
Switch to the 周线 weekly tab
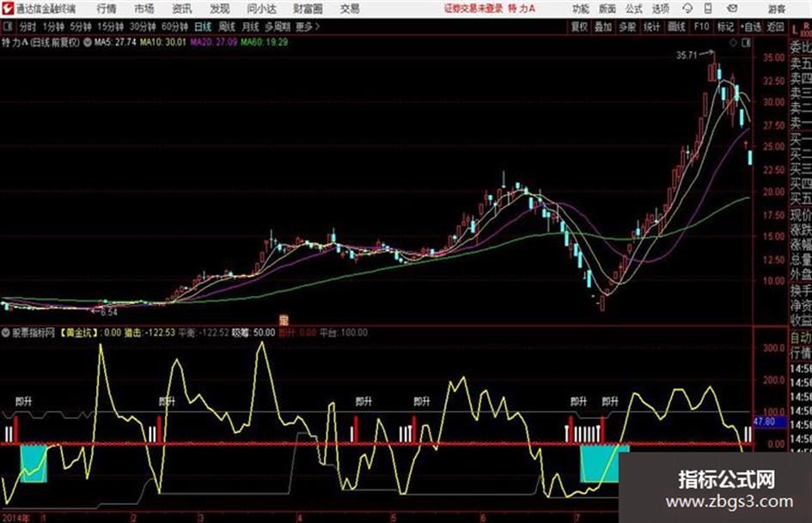227,27
